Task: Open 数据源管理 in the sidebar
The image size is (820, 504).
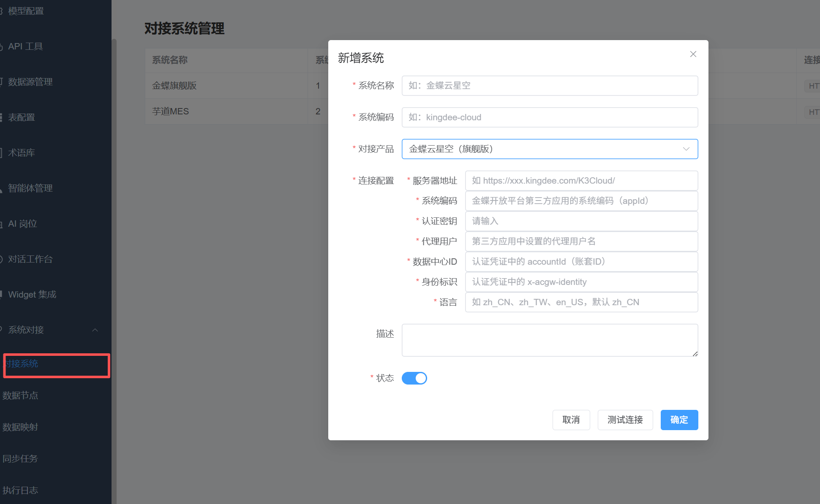Action: coord(30,82)
